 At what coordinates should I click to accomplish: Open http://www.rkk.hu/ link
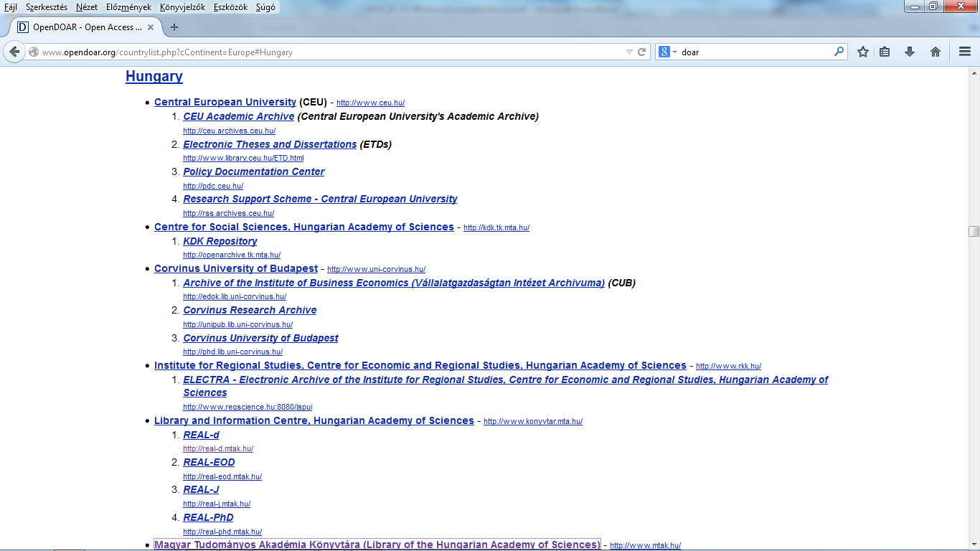728,366
